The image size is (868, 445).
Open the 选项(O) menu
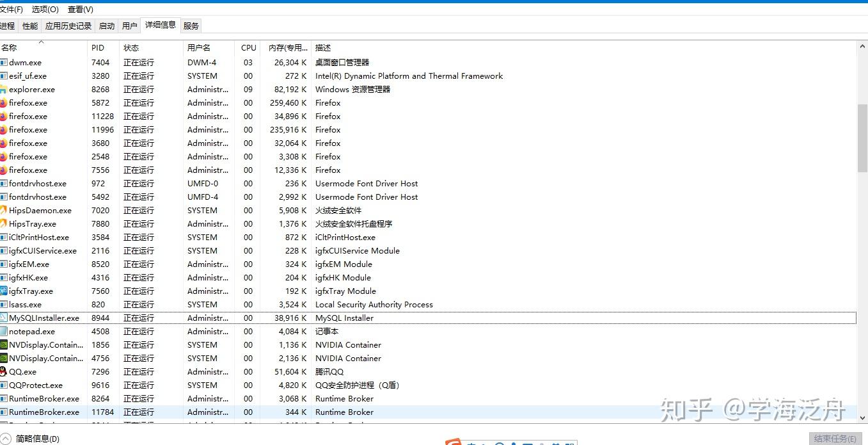point(45,10)
